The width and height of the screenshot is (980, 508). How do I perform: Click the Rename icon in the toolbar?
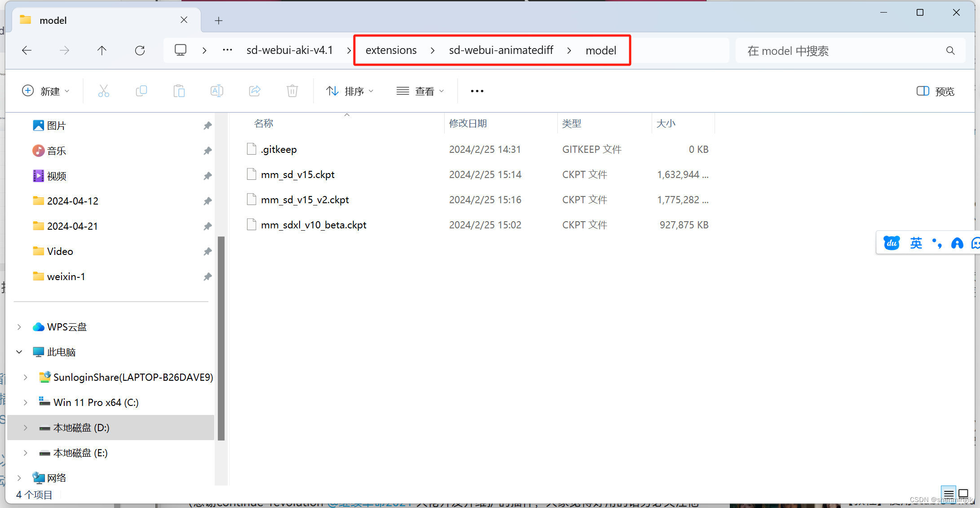217,91
